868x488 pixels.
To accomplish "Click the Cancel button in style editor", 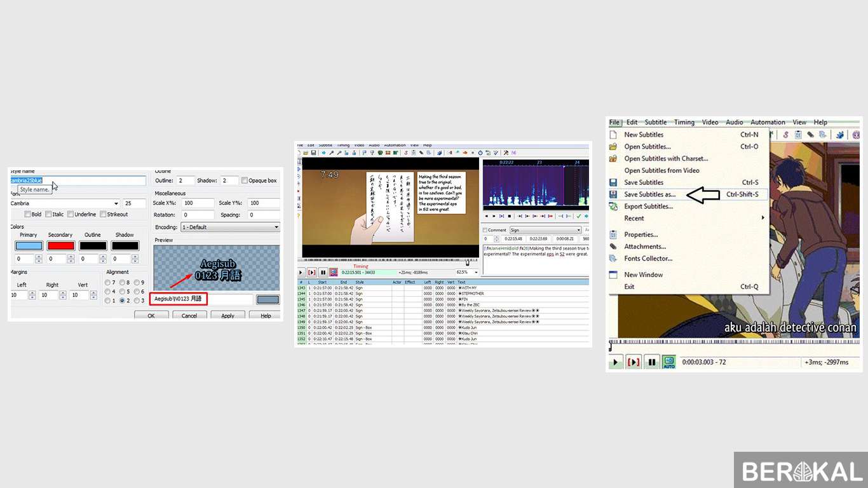I will [x=189, y=315].
